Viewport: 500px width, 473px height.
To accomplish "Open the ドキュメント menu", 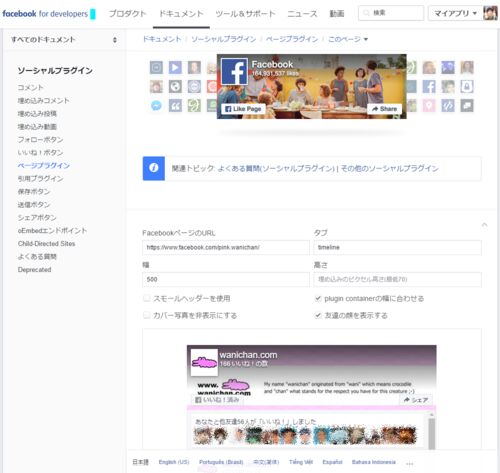I will pos(181,14).
